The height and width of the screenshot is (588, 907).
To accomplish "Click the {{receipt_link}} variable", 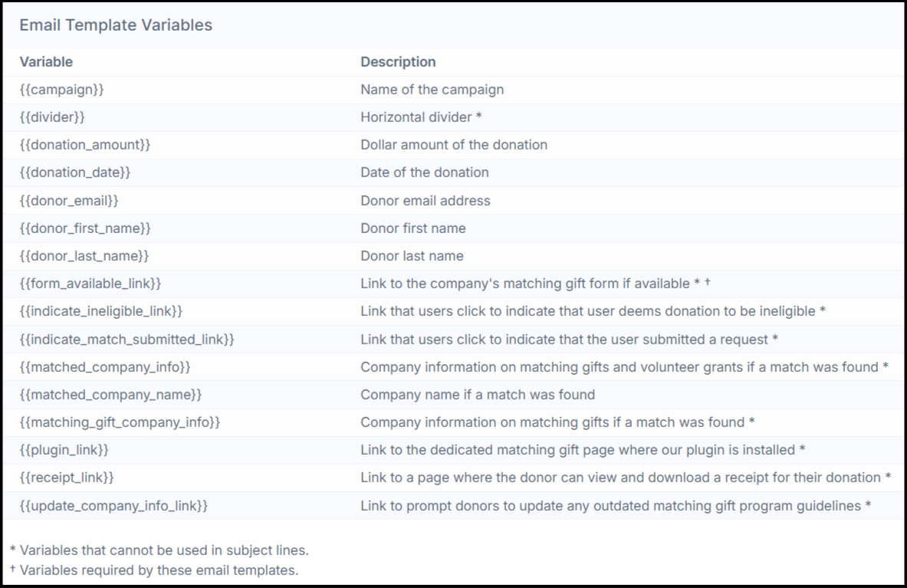I will [x=67, y=478].
